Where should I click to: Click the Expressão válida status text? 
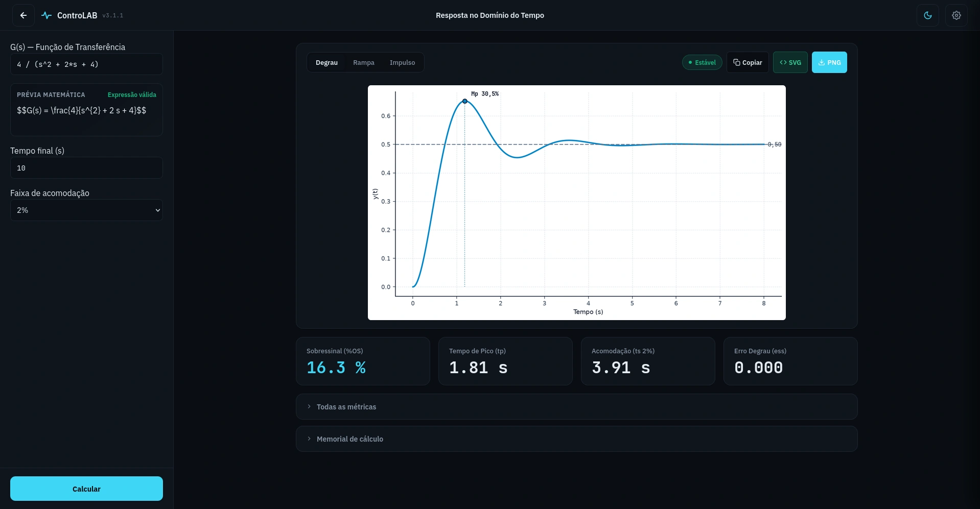click(x=132, y=94)
